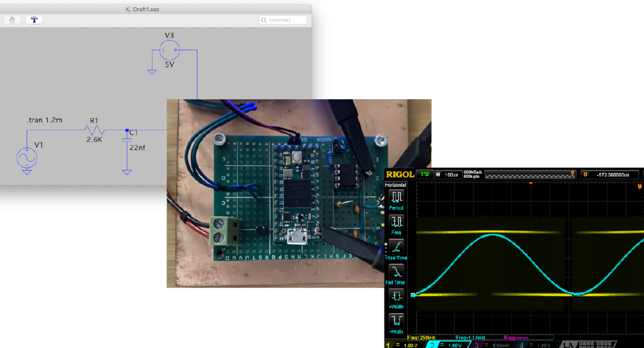Click the hand (halt) toolbar button

point(12,20)
